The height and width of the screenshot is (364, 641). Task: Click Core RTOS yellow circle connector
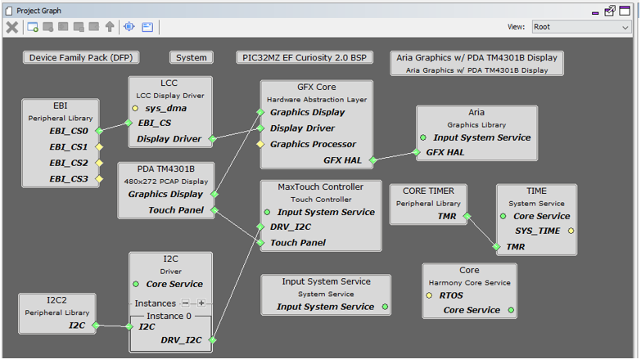(429, 295)
